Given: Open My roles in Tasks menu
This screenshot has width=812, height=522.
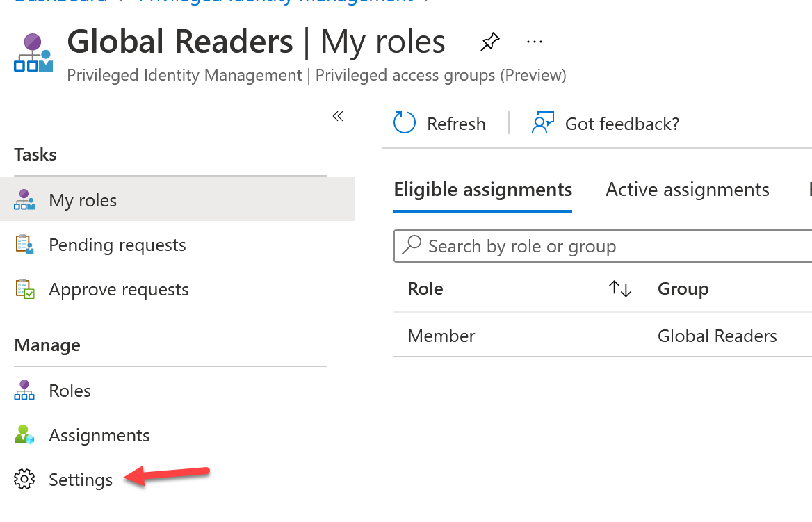Looking at the screenshot, I should point(83,200).
